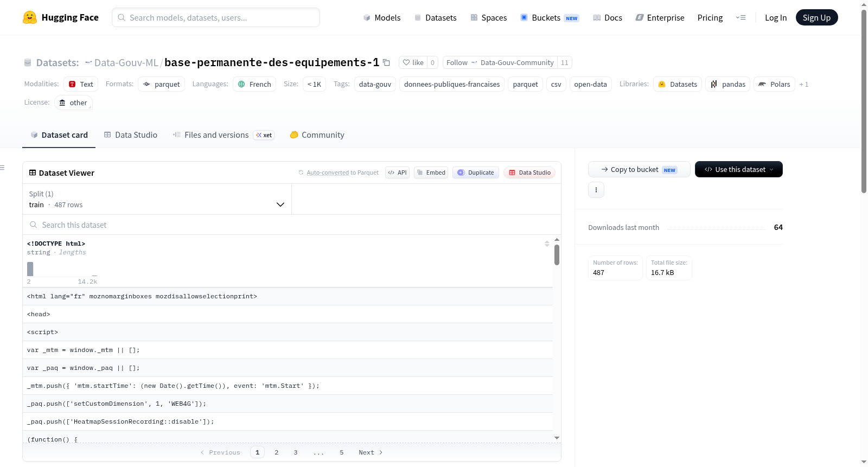Image resolution: width=868 pixels, height=467 pixels.
Task: Click the donnees-publiques-francaises tag
Action: [452, 84]
